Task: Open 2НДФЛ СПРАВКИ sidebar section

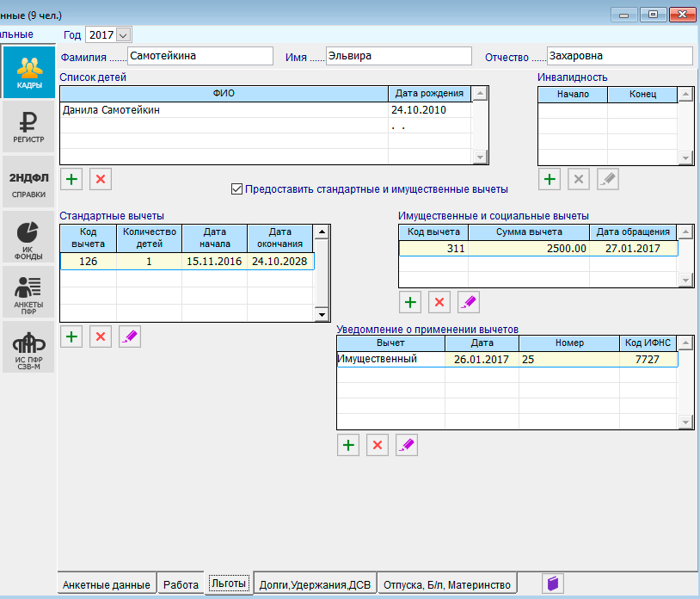Action: 28,182
